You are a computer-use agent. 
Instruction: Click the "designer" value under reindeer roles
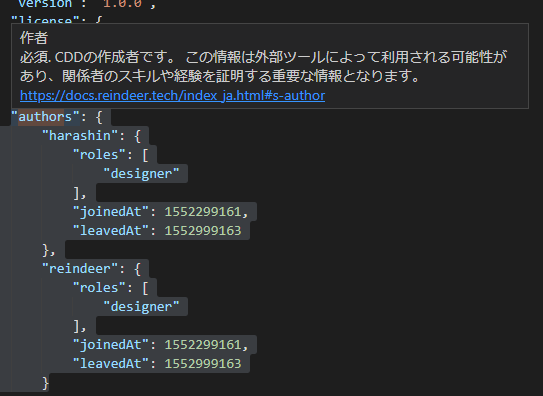[x=142, y=307]
